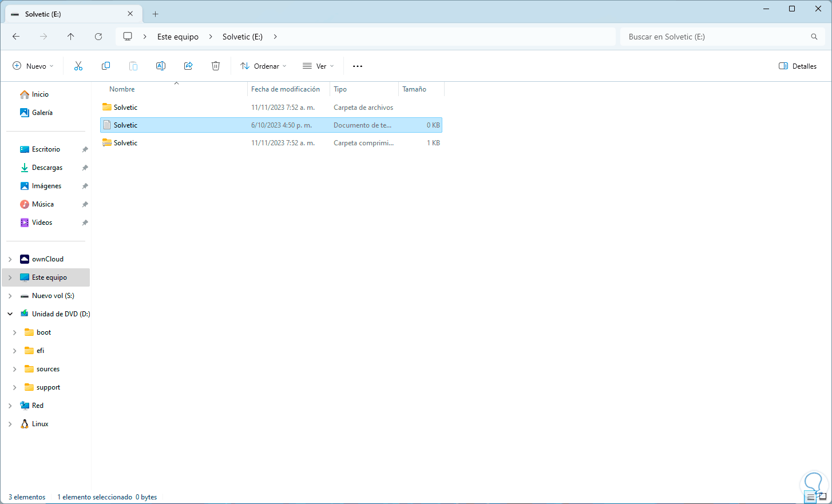Expand the Red network node
The height and width of the screenshot is (504, 832).
pyautogui.click(x=10, y=406)
